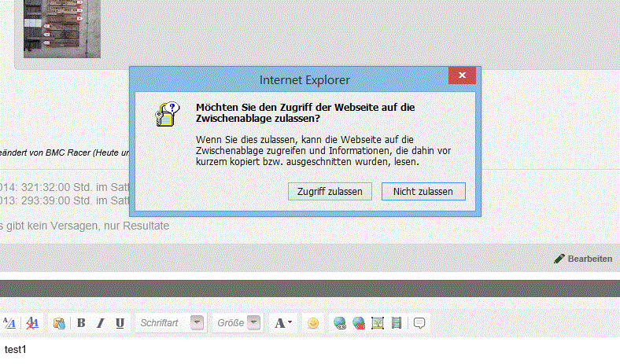The width and height of the screenshot is (620, 364).
Task: Click the insert image icon
Action: tap(378, 323)
